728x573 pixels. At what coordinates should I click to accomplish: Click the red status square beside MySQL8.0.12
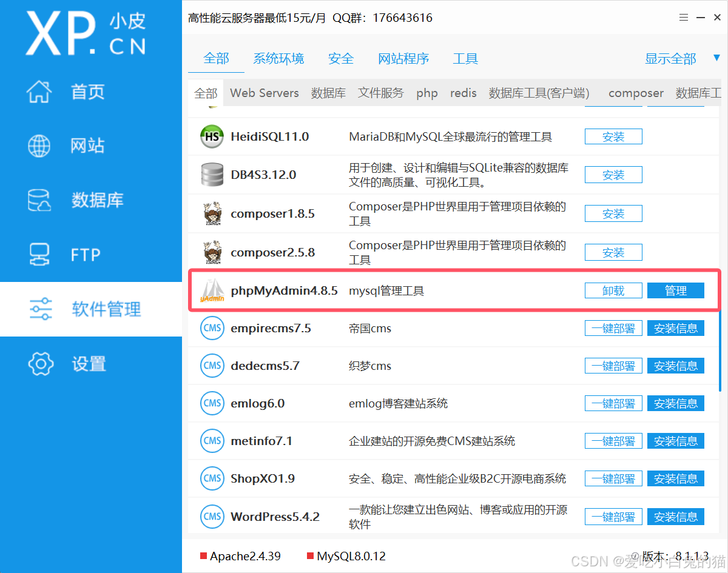[x=311, y=556]
